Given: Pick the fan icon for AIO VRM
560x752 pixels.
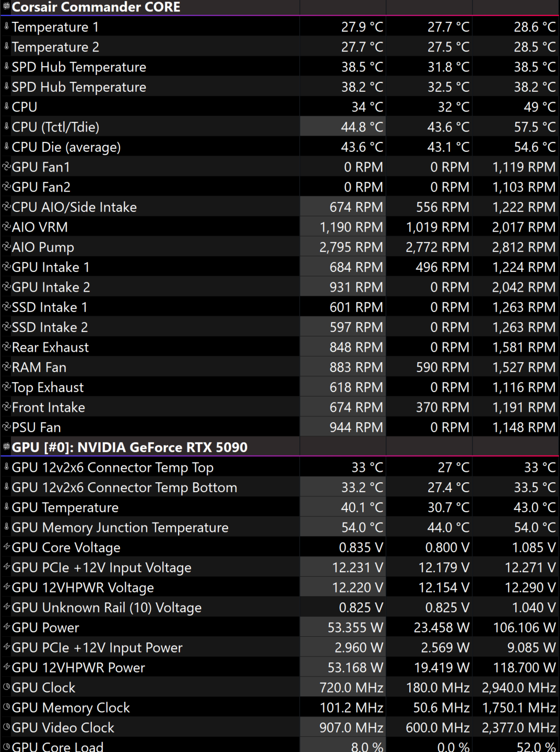Looking at the screenshot, I should [x=7, y=227].
